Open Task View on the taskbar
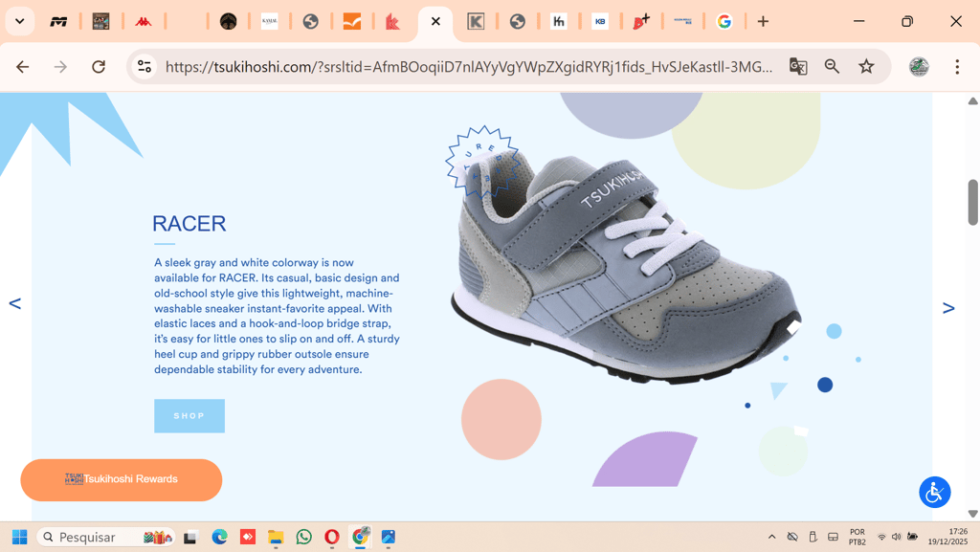The image size is (980, 552). click(191, 537)
